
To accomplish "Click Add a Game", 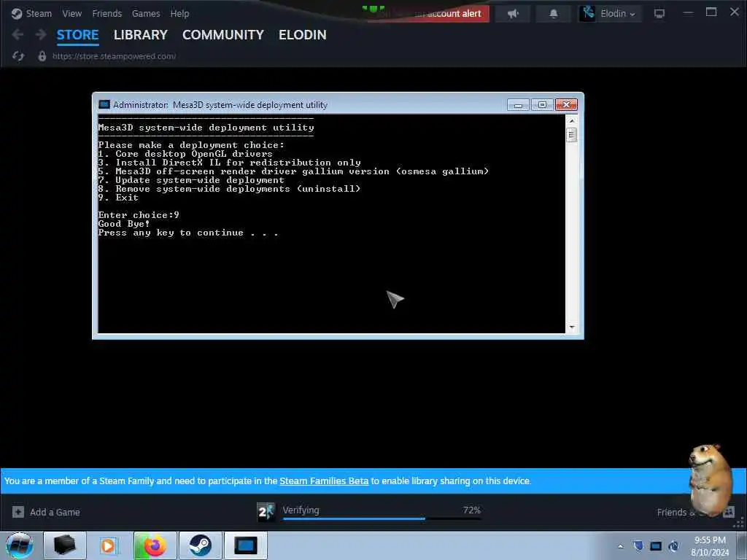I will pyautogui.click(x=55, y=513).
